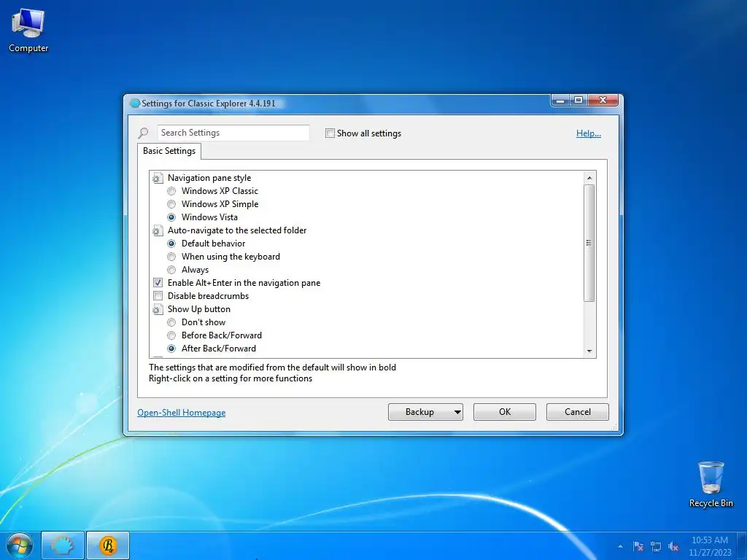747x560 pixels.
Task: Click the Action Center flag tray icon
Action: 638,546
